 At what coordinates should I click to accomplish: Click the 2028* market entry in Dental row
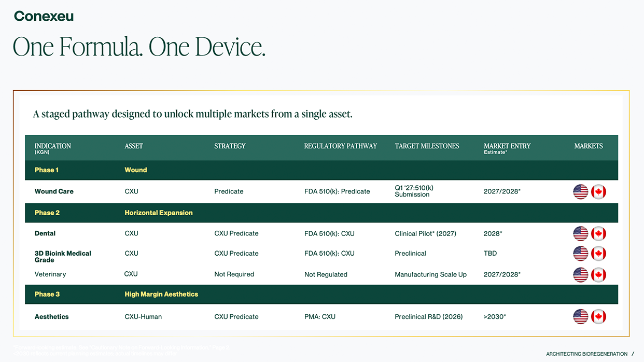pos(493,233)
